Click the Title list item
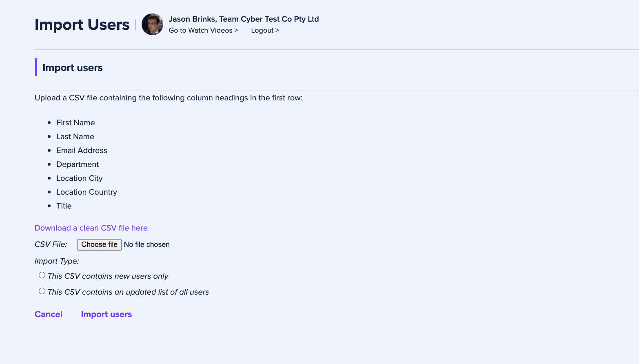 [x=64, y=206]
